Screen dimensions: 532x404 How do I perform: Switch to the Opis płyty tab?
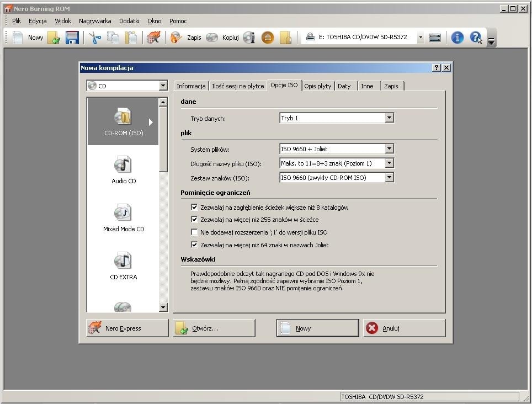tap(318, 86)
